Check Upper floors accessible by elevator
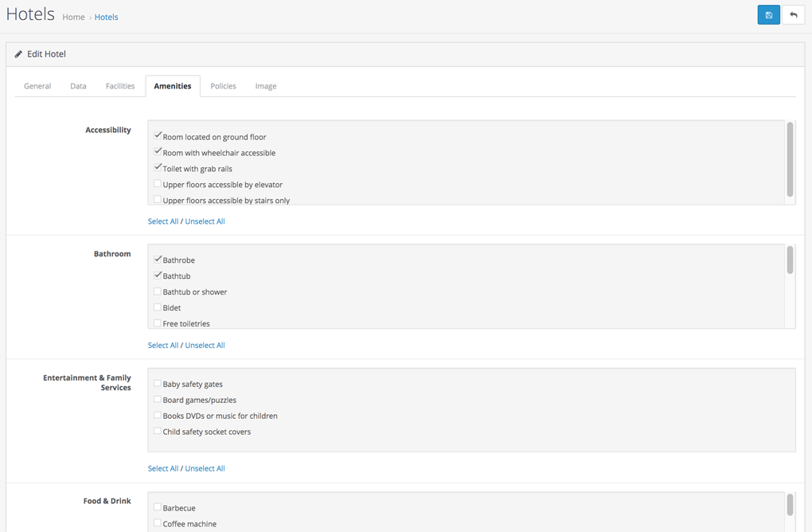 [x=158, y=183]
